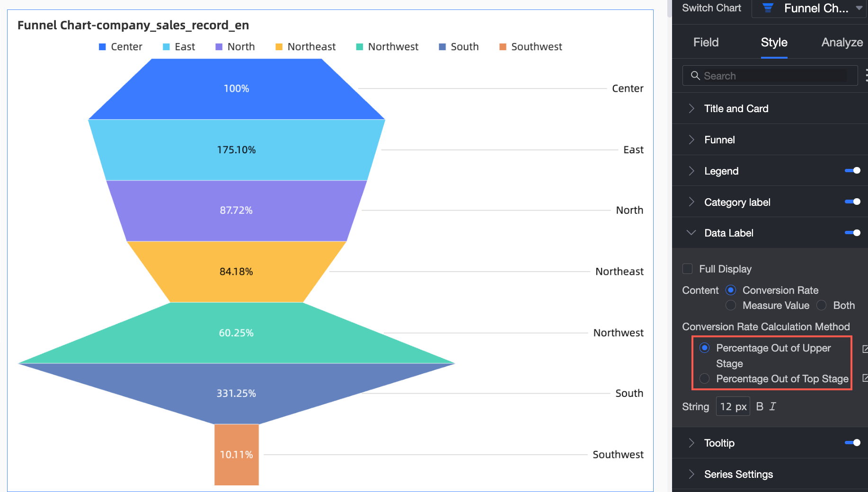Check the Full Display checkbox

688,269
